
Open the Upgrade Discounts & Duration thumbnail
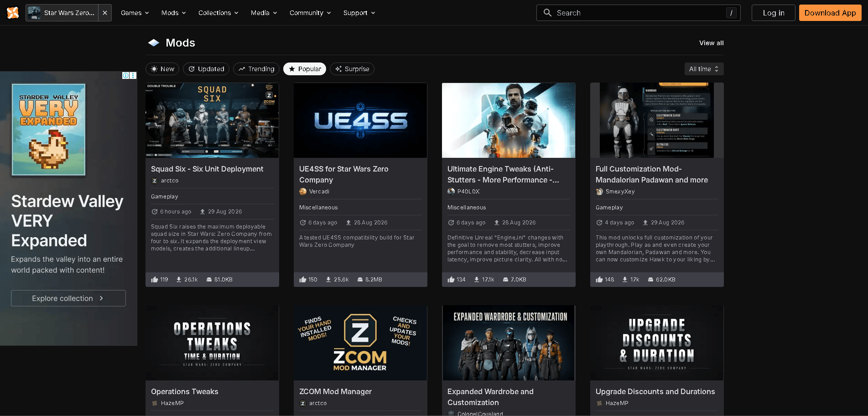pos(657,343)
